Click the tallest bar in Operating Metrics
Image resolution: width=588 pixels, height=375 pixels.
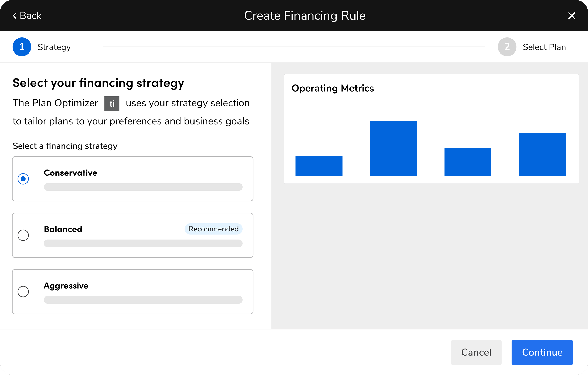[x=393, y=148]
